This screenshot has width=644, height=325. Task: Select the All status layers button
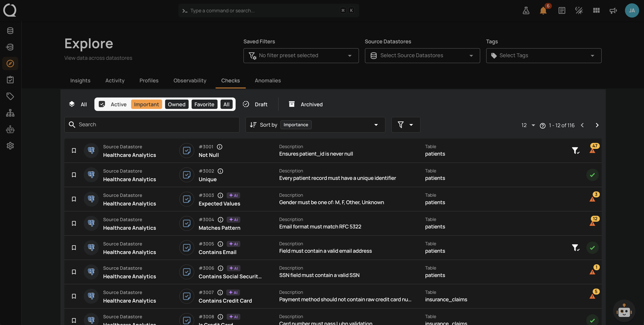click(x=78, y=104)
